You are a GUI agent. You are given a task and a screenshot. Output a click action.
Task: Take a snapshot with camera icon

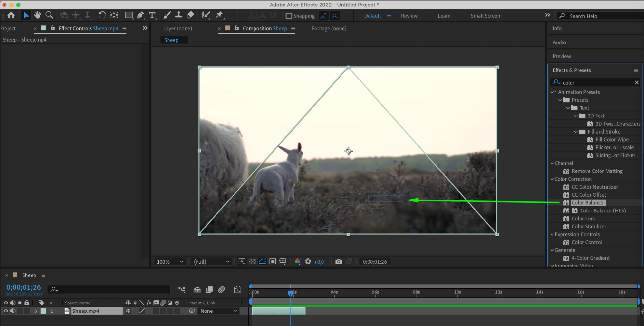[338, 262]
